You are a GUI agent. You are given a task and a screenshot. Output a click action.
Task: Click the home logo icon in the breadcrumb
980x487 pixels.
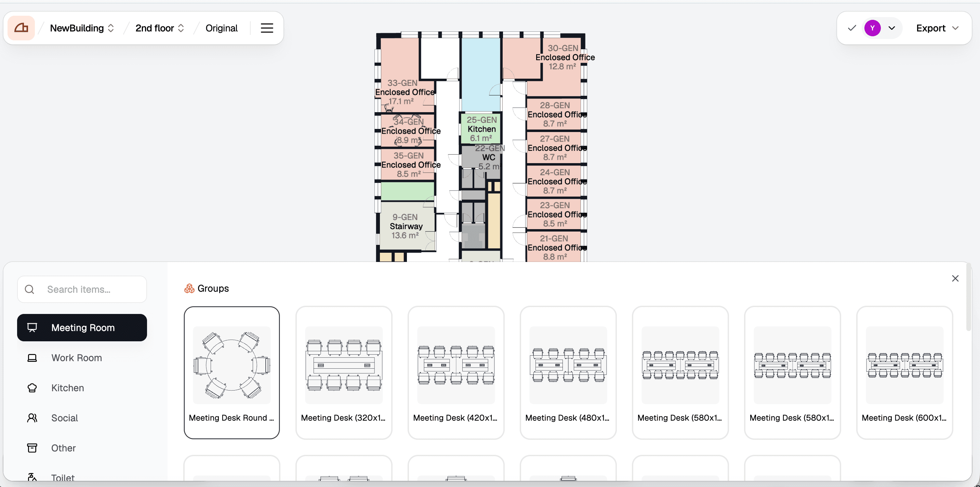pos(21,28)
